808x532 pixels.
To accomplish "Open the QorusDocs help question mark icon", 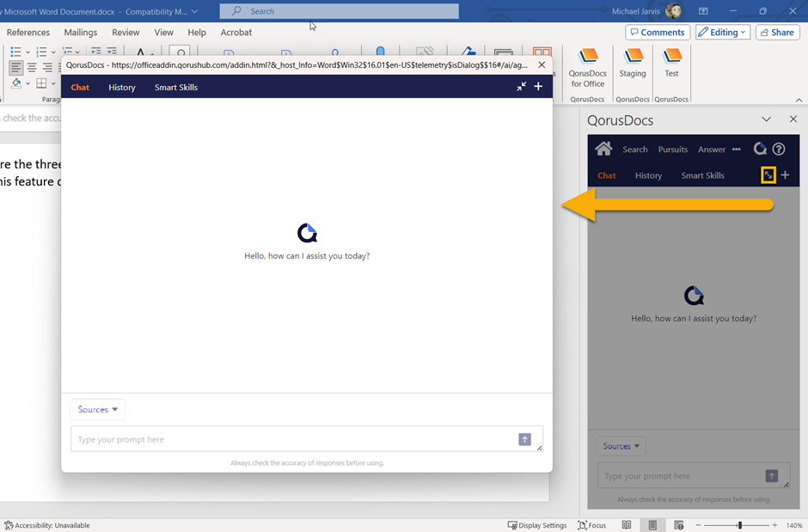I will point(779,149).
